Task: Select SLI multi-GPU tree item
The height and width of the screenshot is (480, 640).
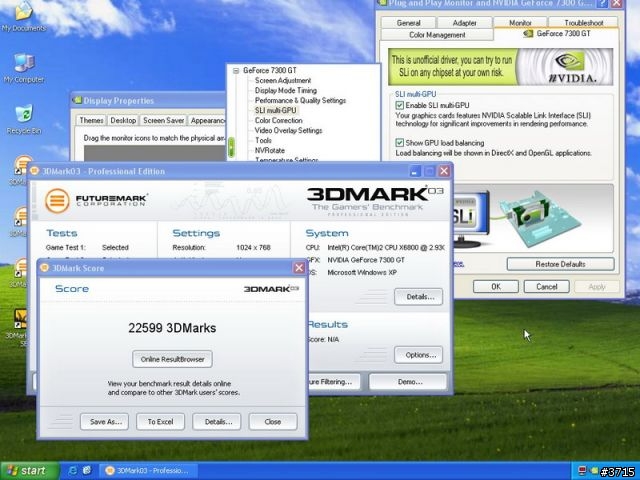Action: [x=276, y=110]
